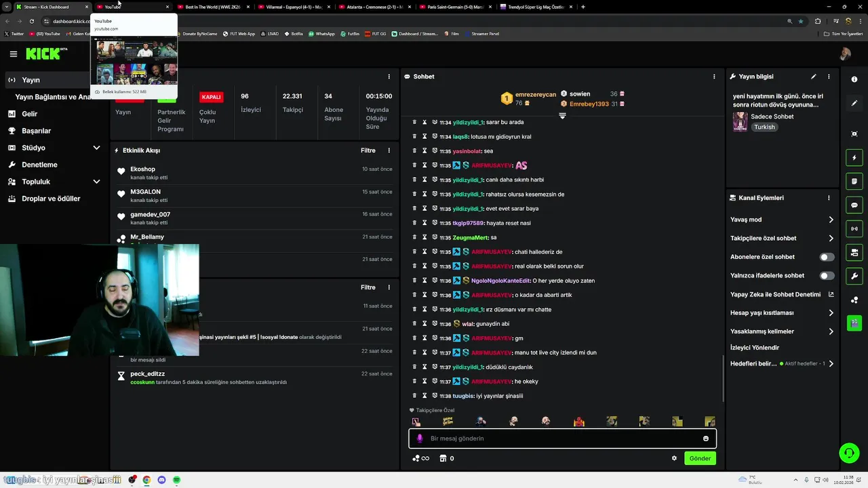Open Yapay Zeka ile Sohbet Denetimi link
The width and height of the screenshot is (868, 488).
[782, 295]
